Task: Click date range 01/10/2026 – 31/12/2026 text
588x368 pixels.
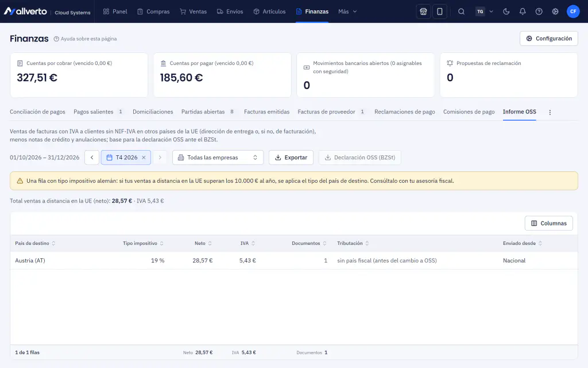Action: tap(45, 158)
